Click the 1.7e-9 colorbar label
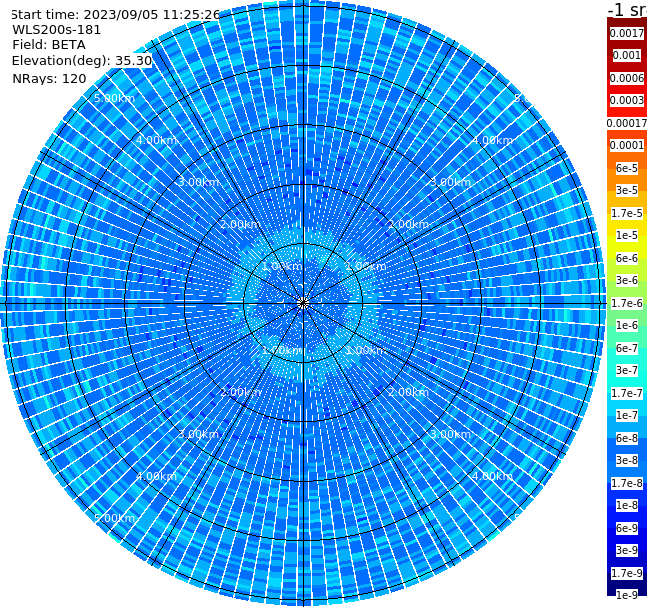 point(627,573)
